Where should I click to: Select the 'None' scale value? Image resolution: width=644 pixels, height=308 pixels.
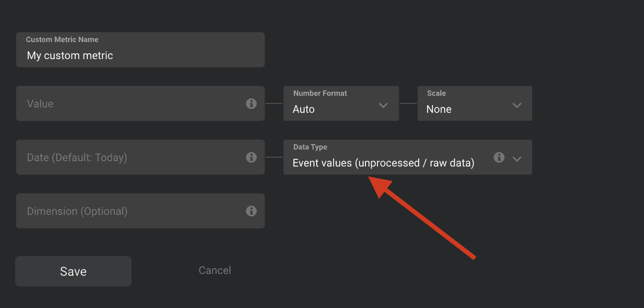click(439, 109)
